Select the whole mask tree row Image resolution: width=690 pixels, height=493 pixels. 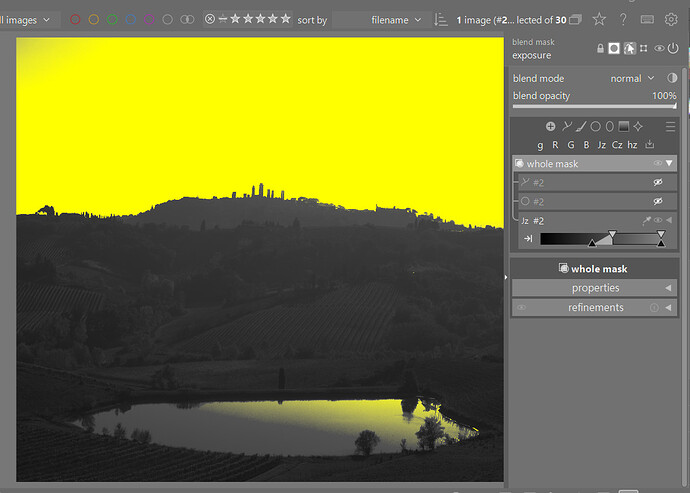[595, 163]
